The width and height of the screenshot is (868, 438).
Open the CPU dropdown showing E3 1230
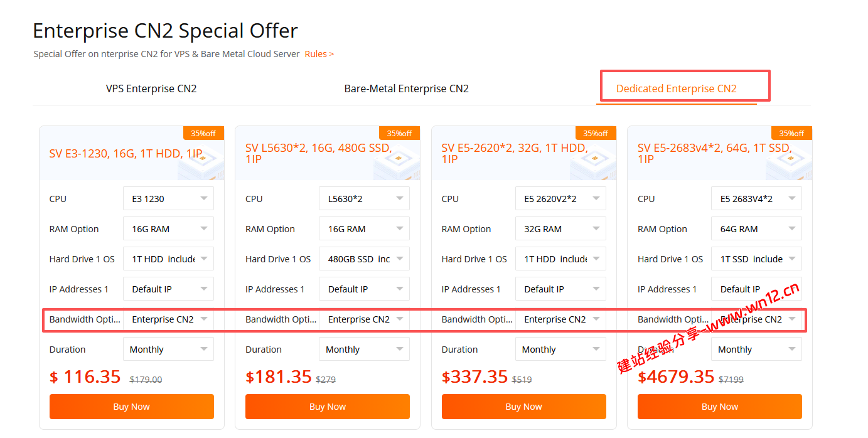[168, 198]
